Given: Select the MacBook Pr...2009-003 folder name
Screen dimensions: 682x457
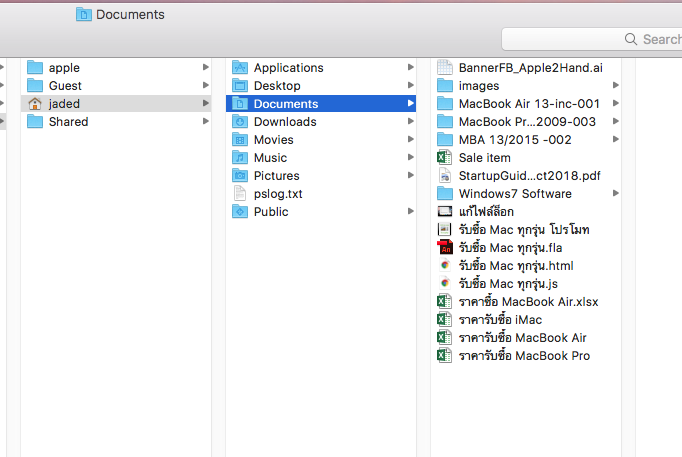Looking at the screenshot, I should click(527, 122).
